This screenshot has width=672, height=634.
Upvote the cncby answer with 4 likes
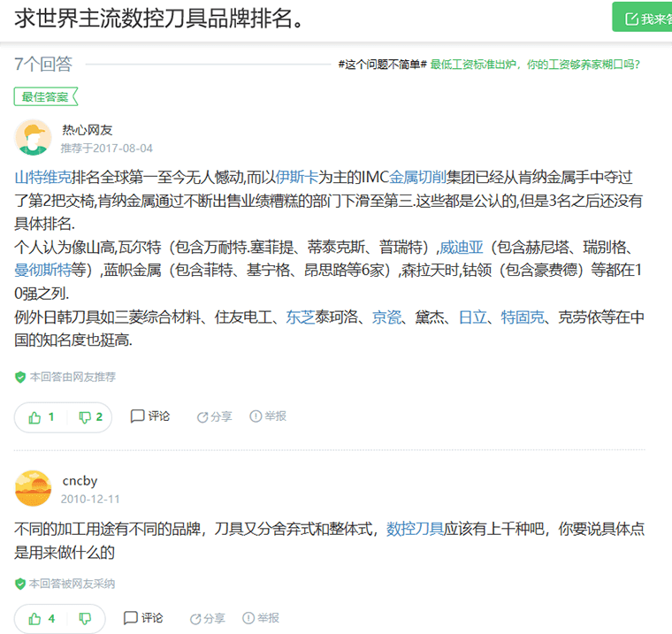click(42, 619)
